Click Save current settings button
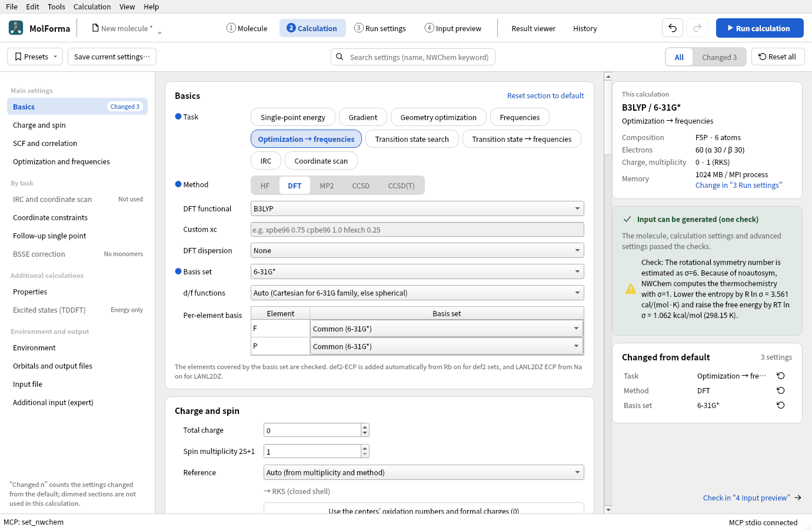Screen dimensions: 812x530 (112, 57)
